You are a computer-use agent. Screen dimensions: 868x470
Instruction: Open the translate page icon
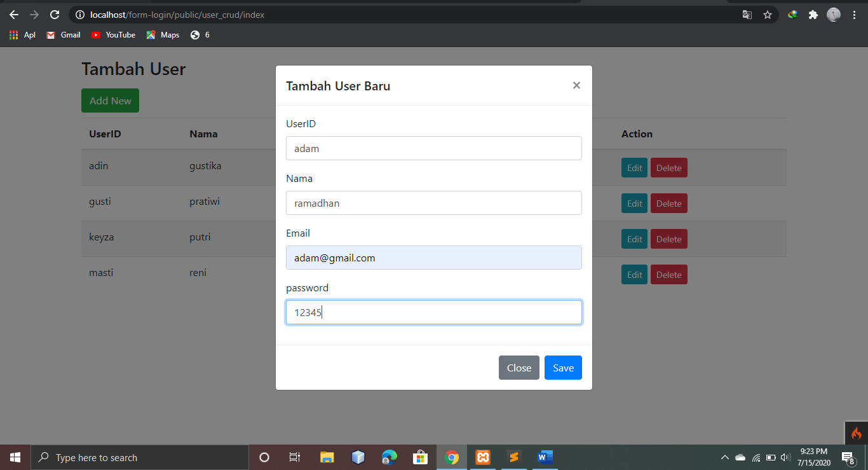click(747, 15)
